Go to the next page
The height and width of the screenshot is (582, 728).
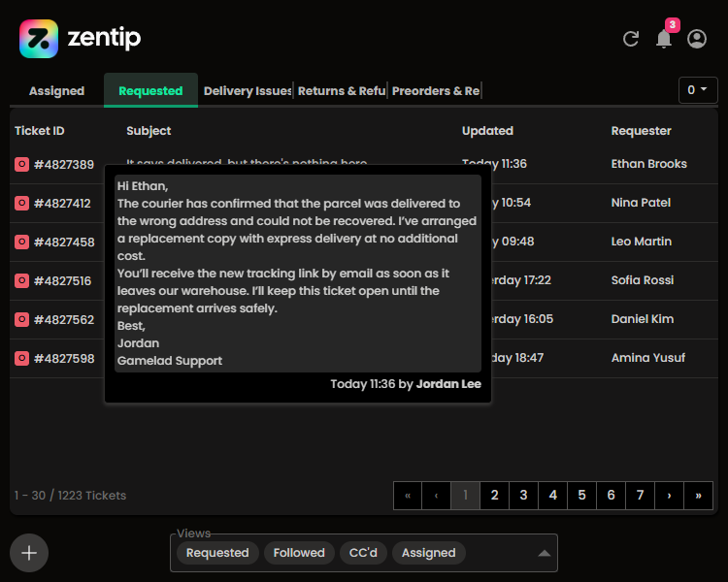tap(669, 496)
